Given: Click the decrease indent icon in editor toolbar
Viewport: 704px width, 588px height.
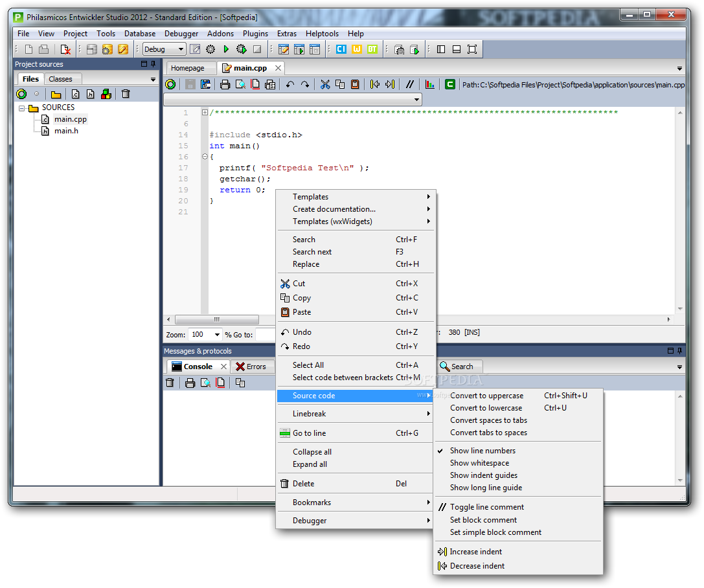Looking at the screenshot, I should [x=375, y=84].
